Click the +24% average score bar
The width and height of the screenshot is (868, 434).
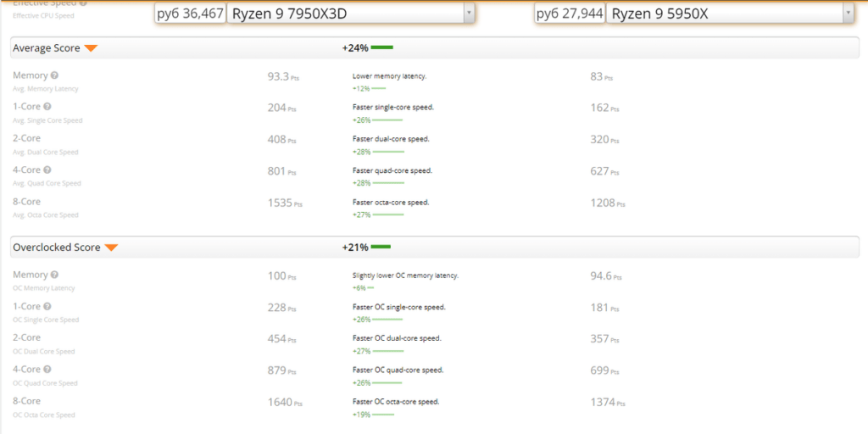[382, 48]
